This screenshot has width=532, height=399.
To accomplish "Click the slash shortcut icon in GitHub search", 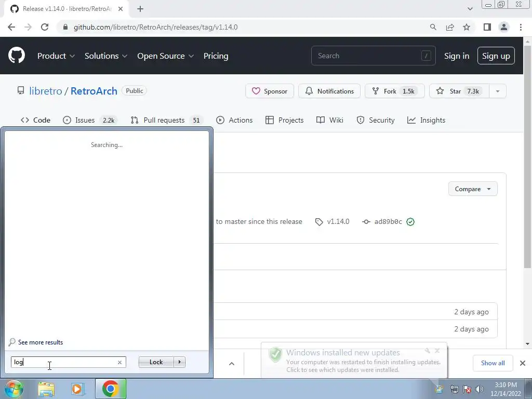I will [426, 56].
